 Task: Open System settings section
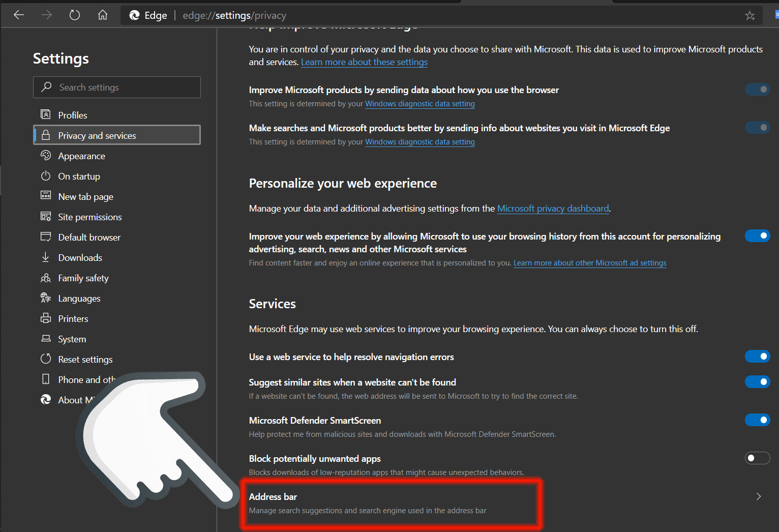click(117, 339)
